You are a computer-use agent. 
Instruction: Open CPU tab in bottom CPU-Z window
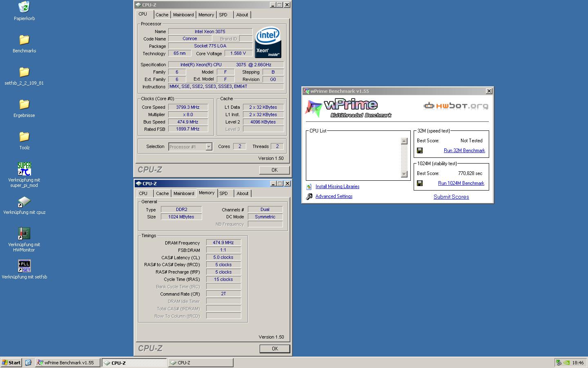tap(143, 193)
